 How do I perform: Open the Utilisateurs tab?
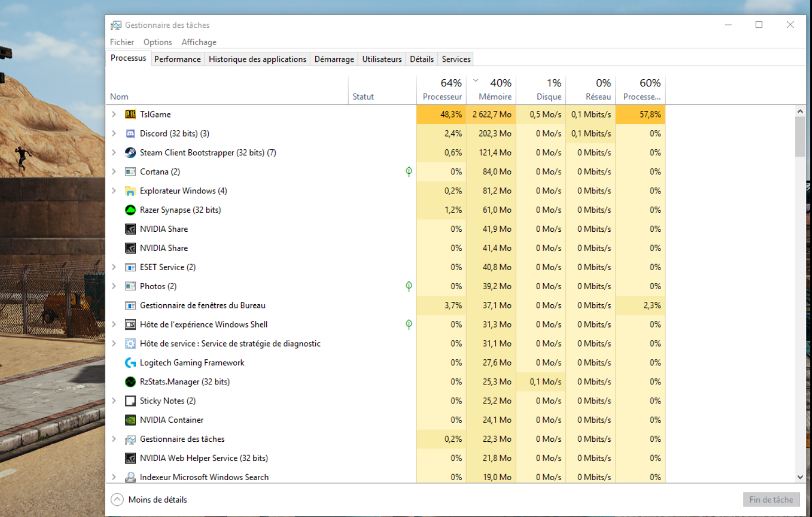[382, 59]
